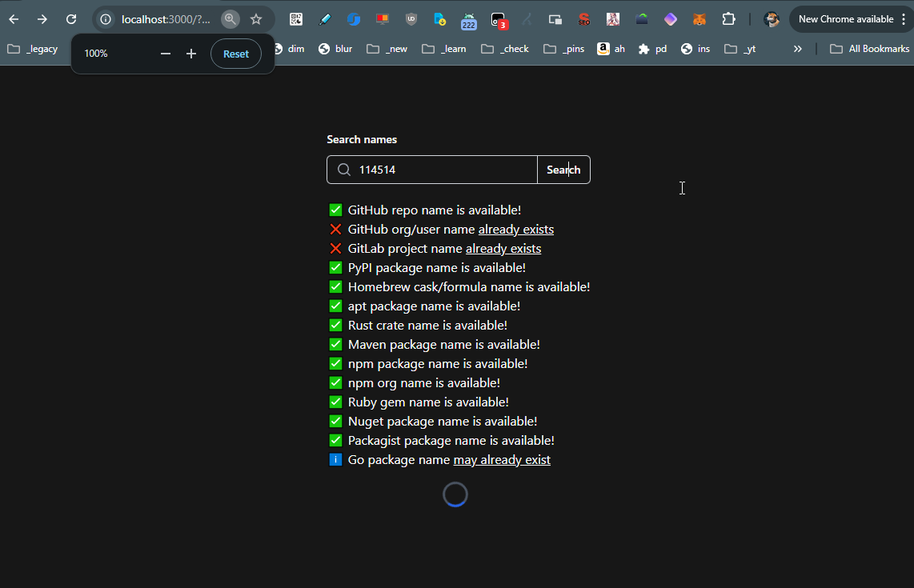Image resolution: width=914 pixels, height=588 pixels.
Task: Click the Search names heading label
Action: coord(362,140)
